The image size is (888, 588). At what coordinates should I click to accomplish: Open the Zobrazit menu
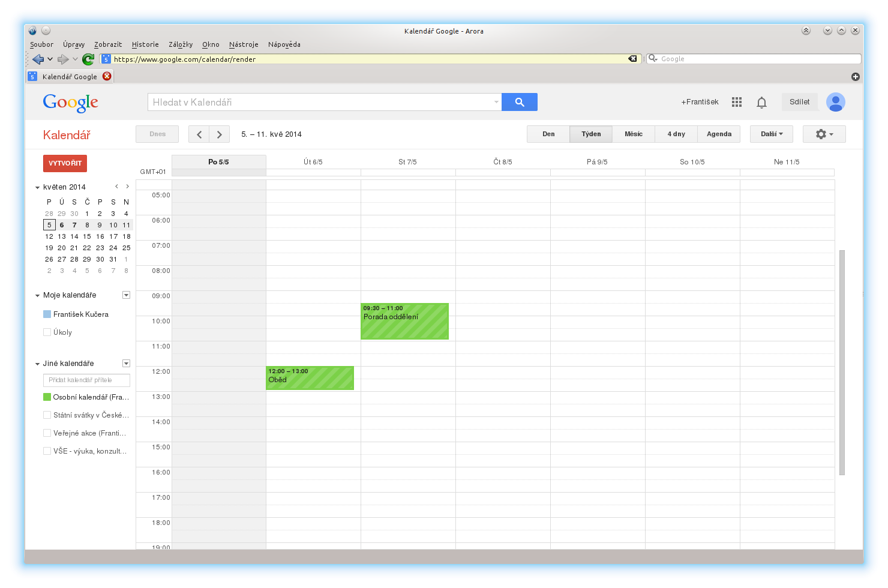[108, 44]
